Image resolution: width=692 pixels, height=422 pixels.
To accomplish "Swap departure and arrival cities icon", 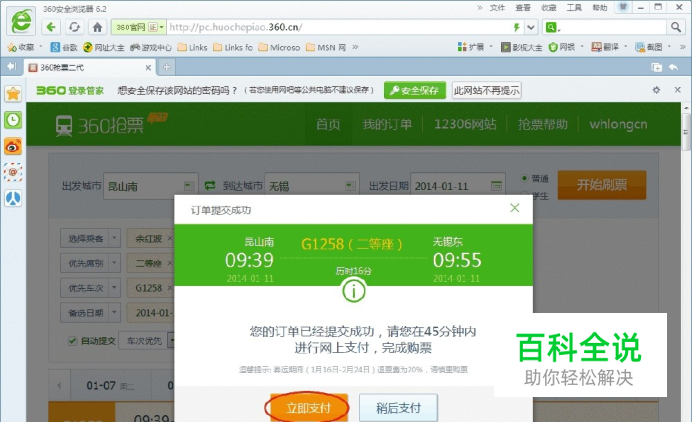I will 210,186.
